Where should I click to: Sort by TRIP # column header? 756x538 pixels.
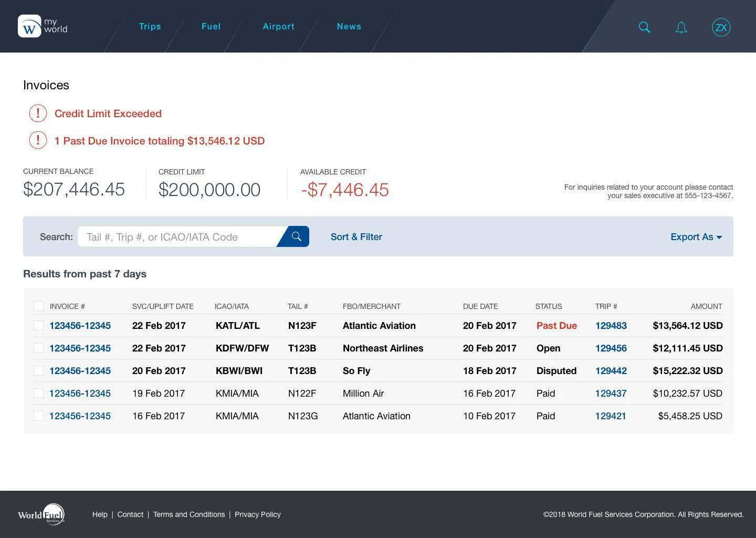606,306
